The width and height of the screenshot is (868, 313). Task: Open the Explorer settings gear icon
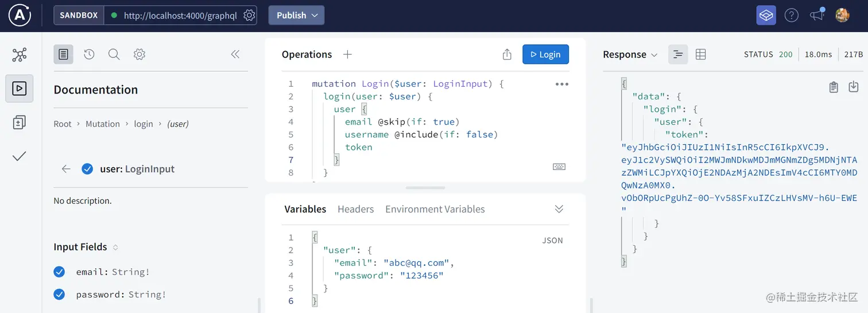click(139, 55)
